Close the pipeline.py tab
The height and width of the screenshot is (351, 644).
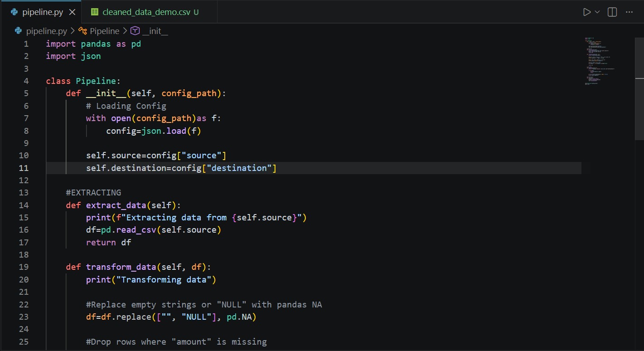point(72,12)
